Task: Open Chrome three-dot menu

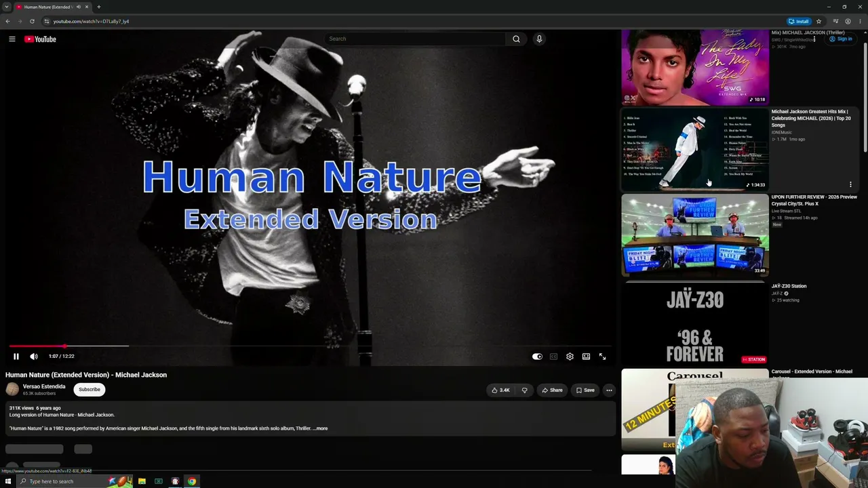Action: pyautogui.click(x=860, y=21)
